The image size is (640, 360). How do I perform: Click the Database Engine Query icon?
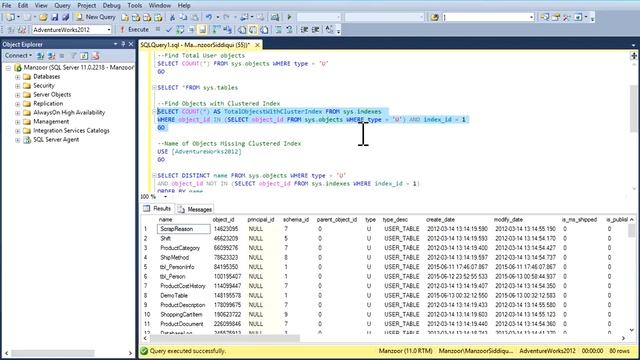[124, 17]
